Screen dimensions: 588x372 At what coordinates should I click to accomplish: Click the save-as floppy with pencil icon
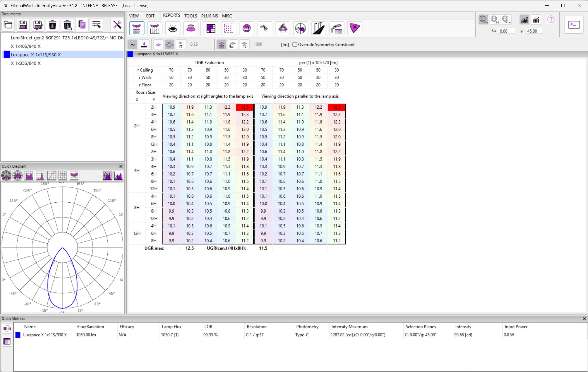tap(38, 25)
